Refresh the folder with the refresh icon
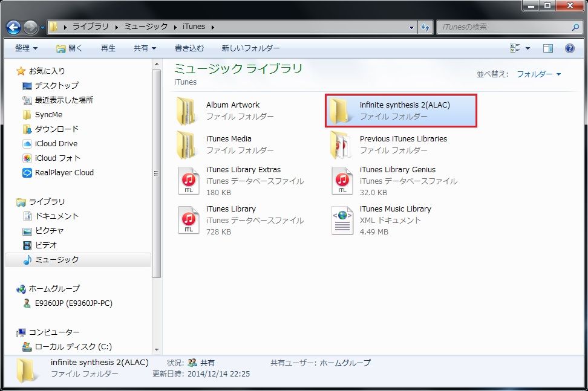 [x=425, y=27]
